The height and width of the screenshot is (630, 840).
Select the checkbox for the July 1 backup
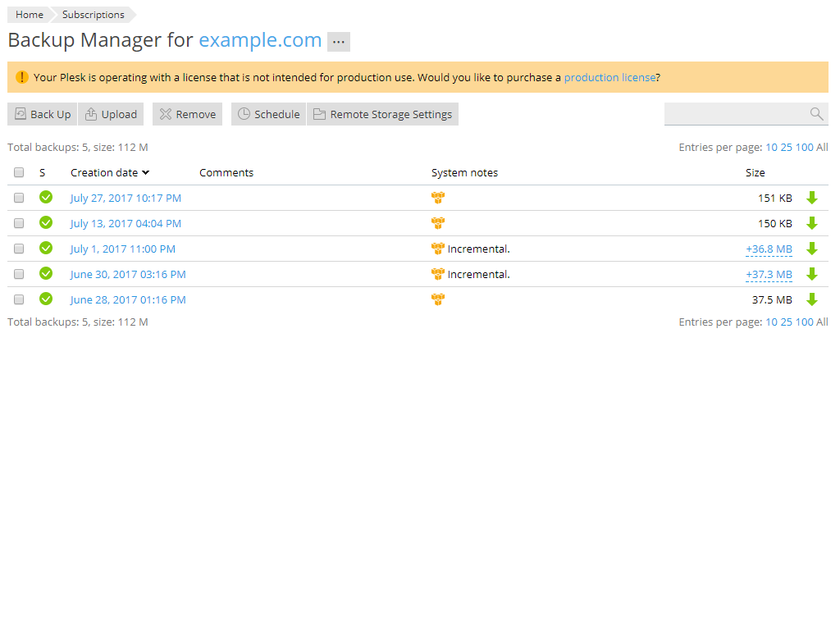(x=19, y=249)
